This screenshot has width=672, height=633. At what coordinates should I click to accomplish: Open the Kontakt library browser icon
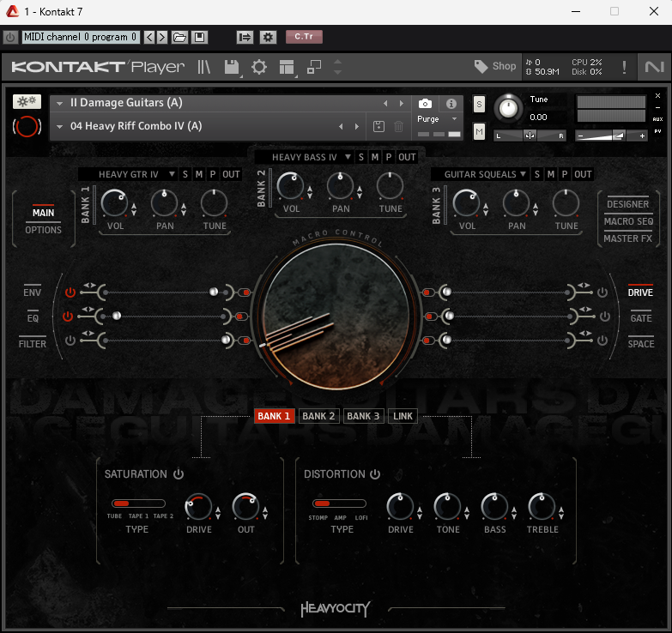tap(204, 67)
